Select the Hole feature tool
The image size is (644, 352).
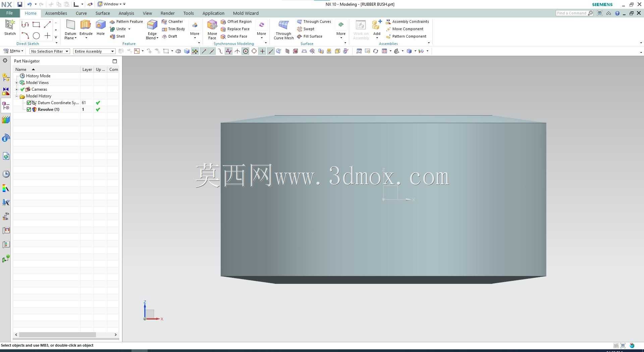(101, 28)
